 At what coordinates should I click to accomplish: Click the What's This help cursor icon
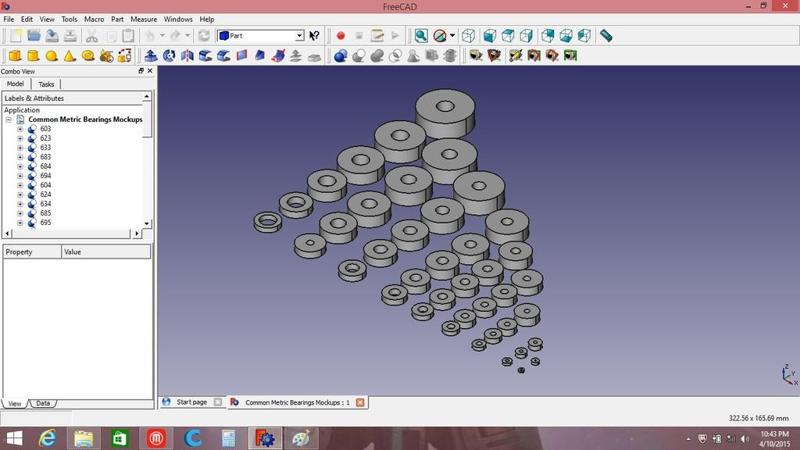(314, 36)
